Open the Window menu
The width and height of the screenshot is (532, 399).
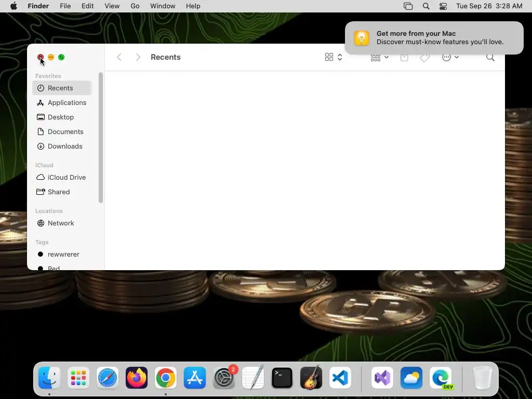(x=163, y=6)
